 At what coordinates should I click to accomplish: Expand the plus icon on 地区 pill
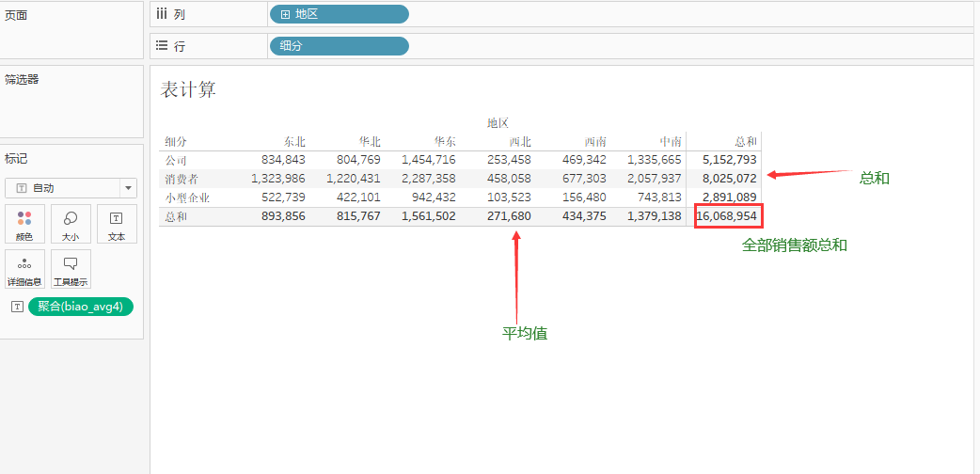coord(285,14)
